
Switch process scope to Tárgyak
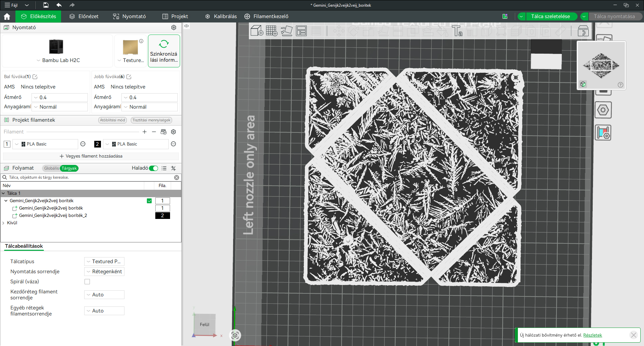click(69, 168)
